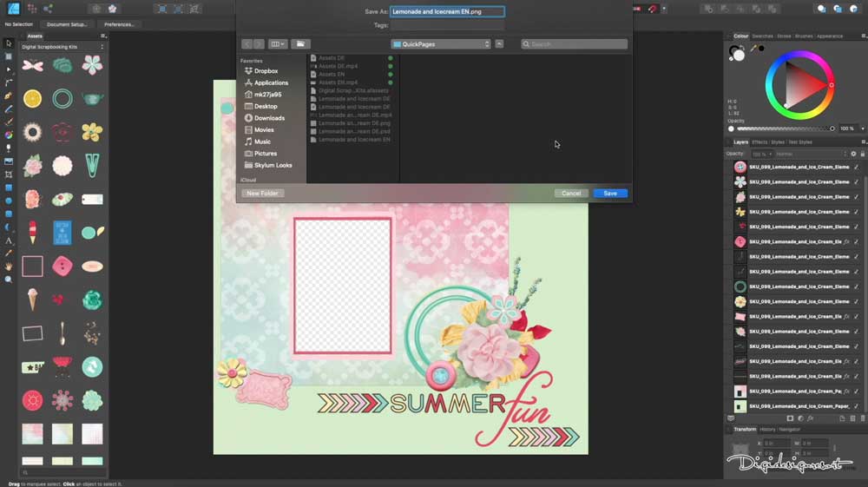This screenshot has height=487, width=868.
Task: Open the colour opacity 100% dropdown
Action: point(863,128)
